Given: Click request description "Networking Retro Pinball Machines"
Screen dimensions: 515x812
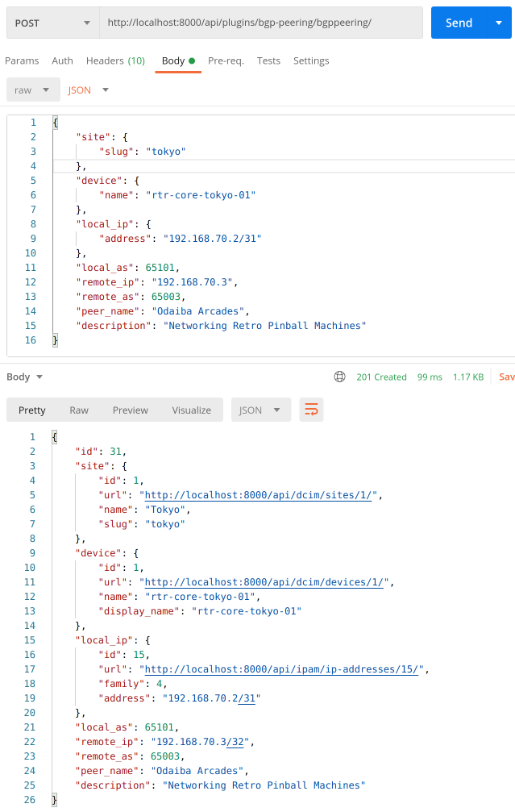Looking at the screenshot, I should 264,326.
